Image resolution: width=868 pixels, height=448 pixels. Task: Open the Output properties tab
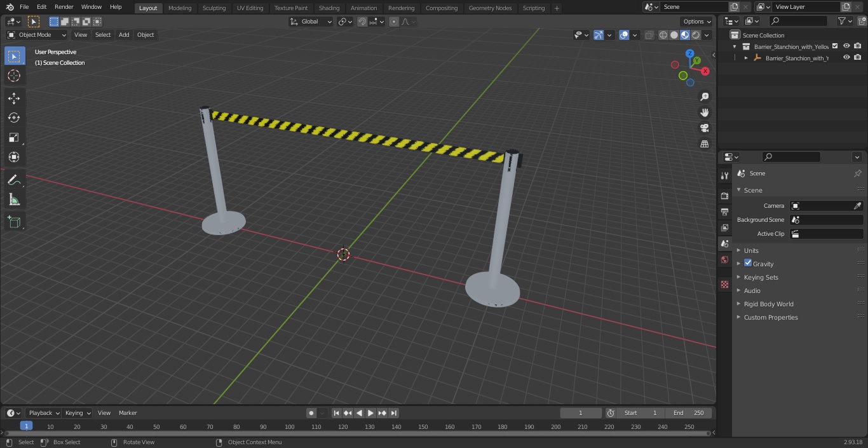click(x=724, y=212)
